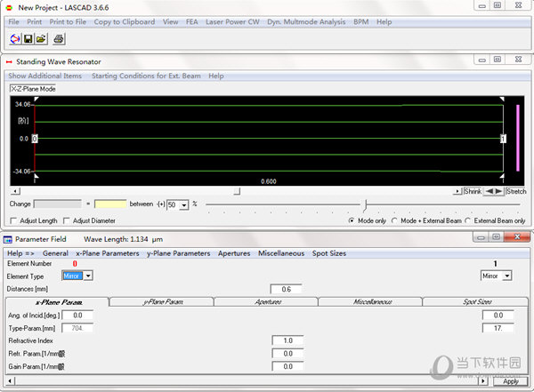Switch to the y-Plane Param tab
Image resolution: width=534 pixels, height=392 pixels.
pyautogui.click(x=162, y=302)
